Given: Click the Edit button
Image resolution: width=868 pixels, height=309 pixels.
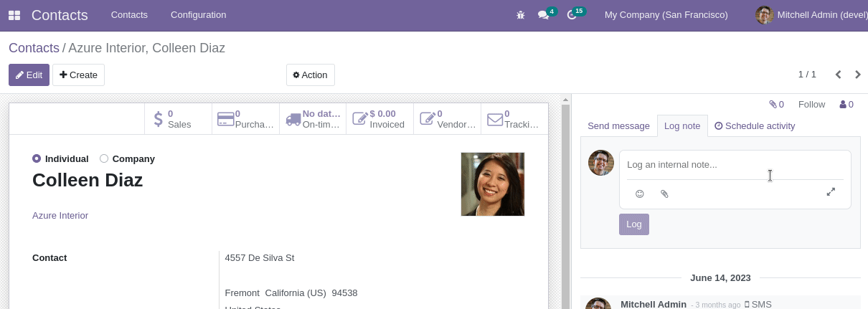Looking at the screenshot, I should (x=29, y=75).
